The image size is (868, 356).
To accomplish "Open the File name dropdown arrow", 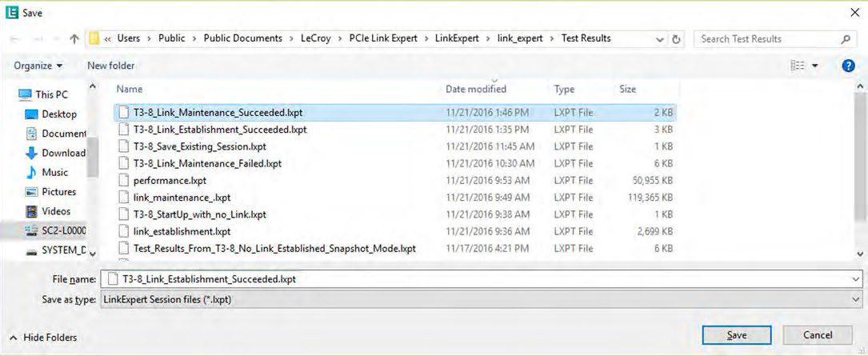I will point(856,279).
